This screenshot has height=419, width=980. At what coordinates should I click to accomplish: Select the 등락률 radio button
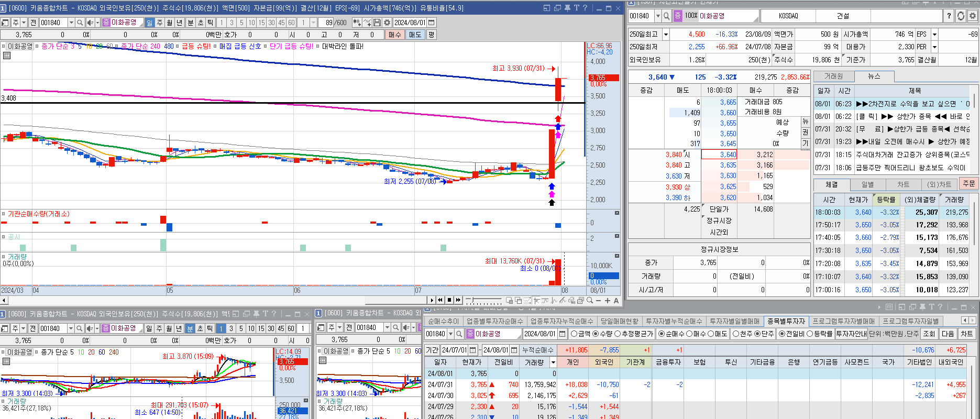point(810,334)
